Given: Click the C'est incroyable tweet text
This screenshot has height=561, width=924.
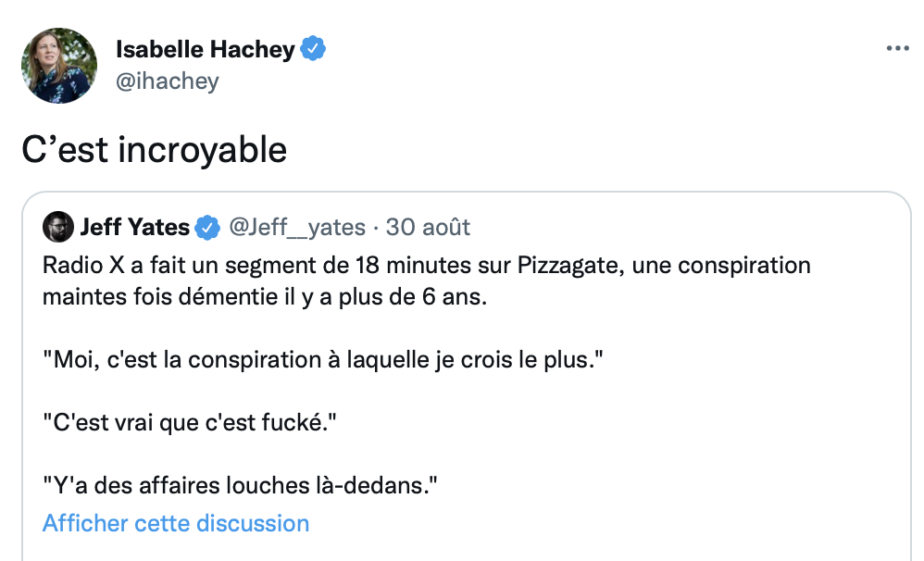Looking at the screenshot, I should [x=155, y=150].
